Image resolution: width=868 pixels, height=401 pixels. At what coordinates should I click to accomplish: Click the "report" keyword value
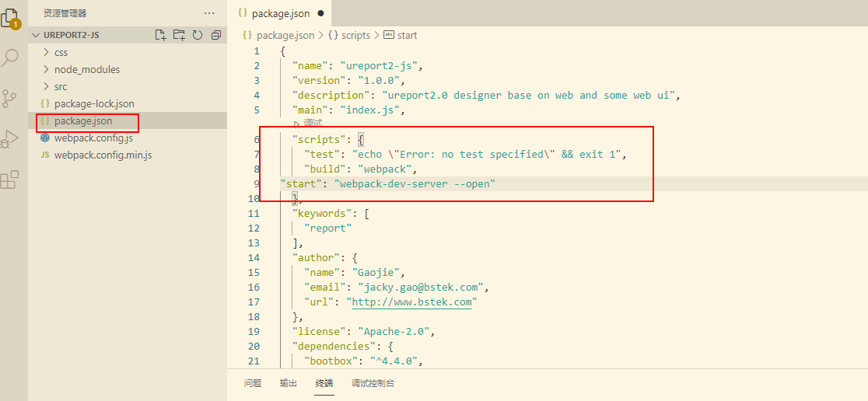tap(327, 228)
